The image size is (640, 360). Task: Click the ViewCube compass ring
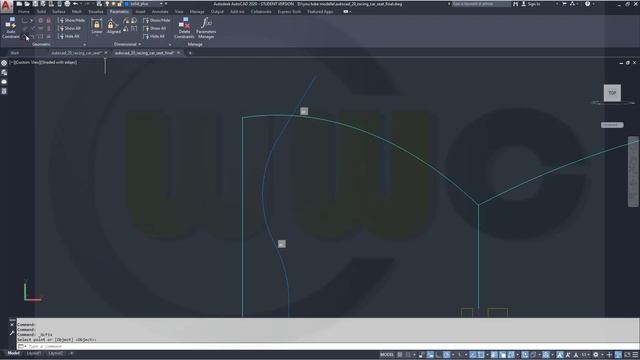pos(612,103)
